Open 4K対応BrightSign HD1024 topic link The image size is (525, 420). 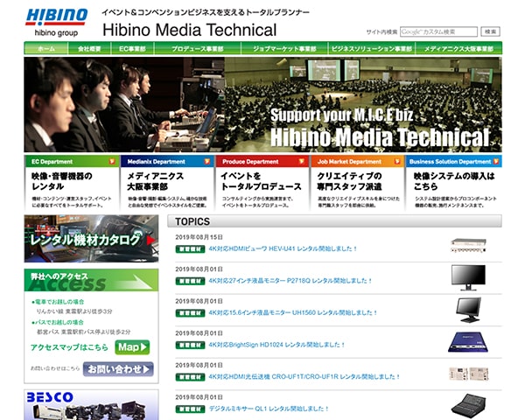click(276, 345)
